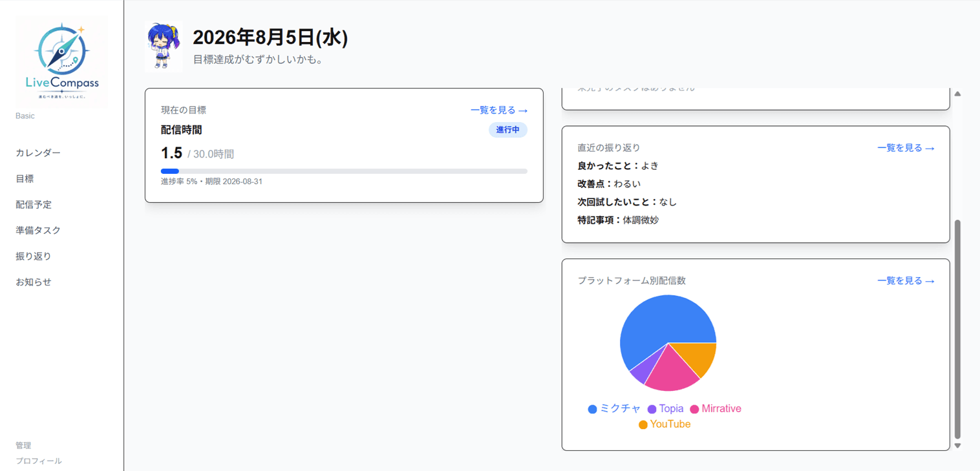Open the カレンダー menu item
The width and height of the screenshot is (980, 471).
tap(38, 153)
